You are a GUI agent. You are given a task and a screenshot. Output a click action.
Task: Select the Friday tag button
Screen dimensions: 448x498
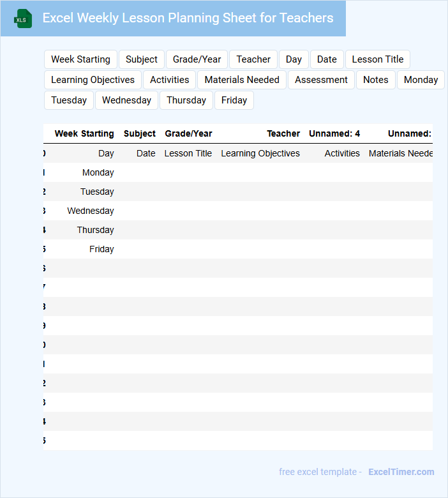point(234,100)
